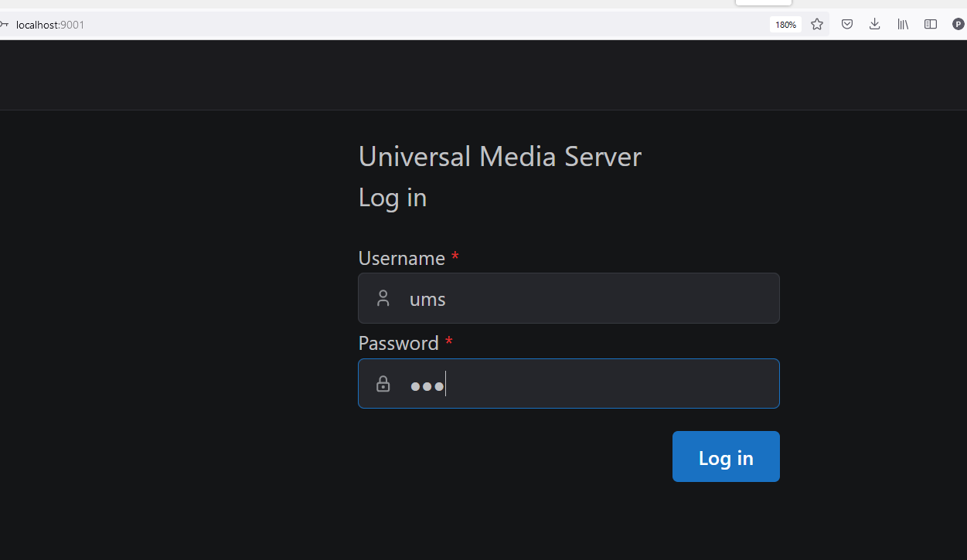Viewport: 967px width, 560px height.
Task: Click the key permission icon in the address bar
Action: (x=5, y=24)
